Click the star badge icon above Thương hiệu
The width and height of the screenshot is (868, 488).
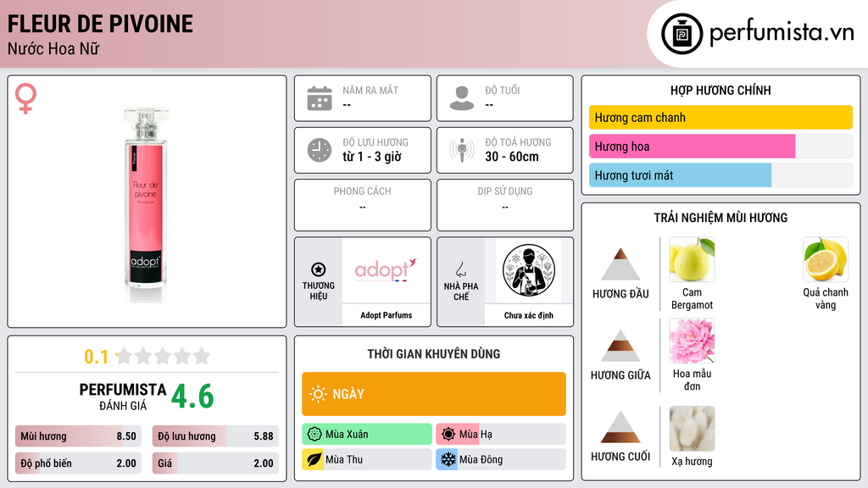click(319, 269)
